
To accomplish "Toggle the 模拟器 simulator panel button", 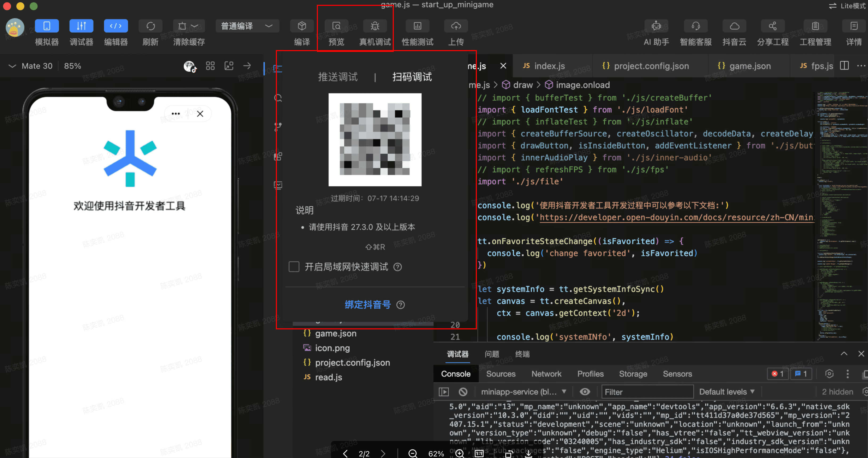I will click(47, 26).
